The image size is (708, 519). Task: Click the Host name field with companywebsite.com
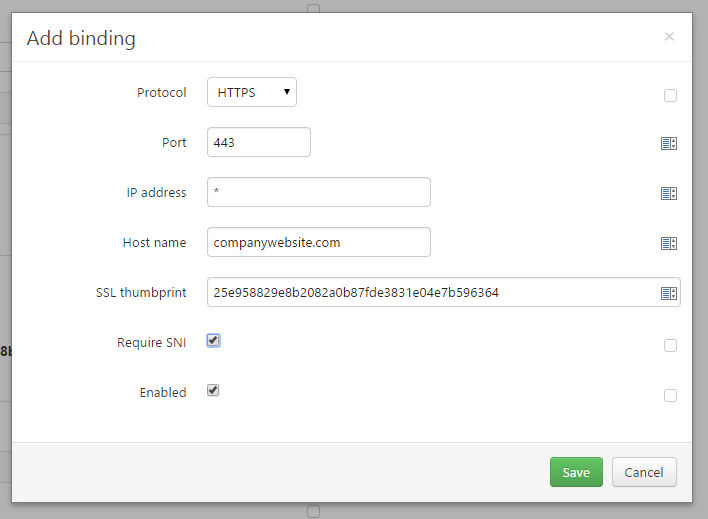coord(318,242)
